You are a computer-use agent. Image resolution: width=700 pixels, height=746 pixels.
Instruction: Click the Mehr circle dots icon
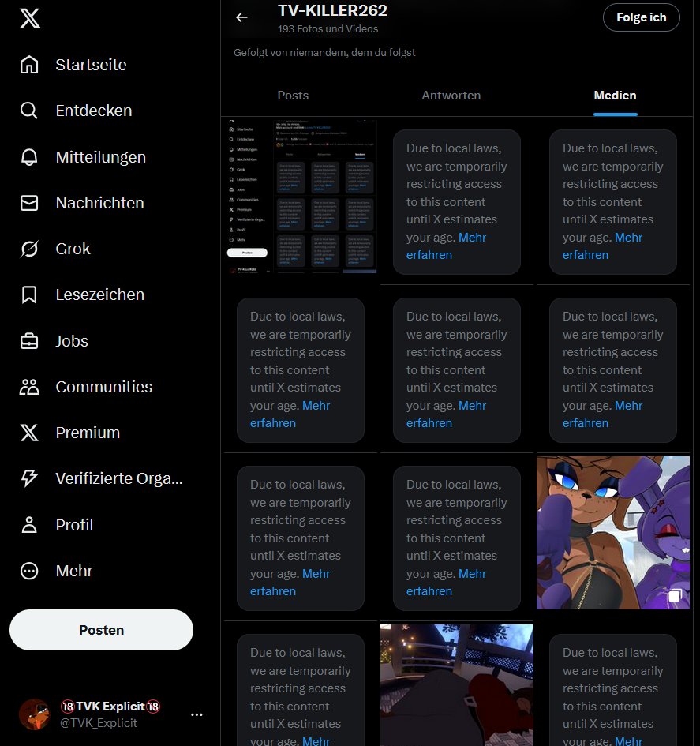pos(29,571)
